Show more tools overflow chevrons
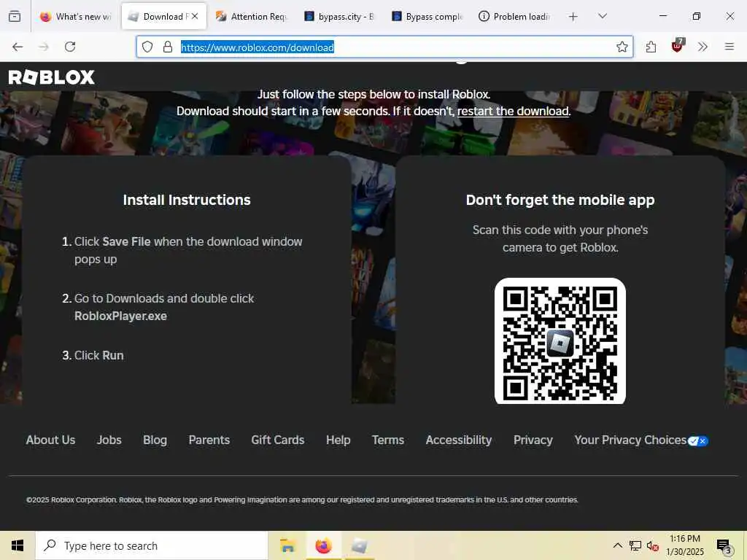This screenshot has height=560, width=747. pyautogui.click(x=703, y=47)
